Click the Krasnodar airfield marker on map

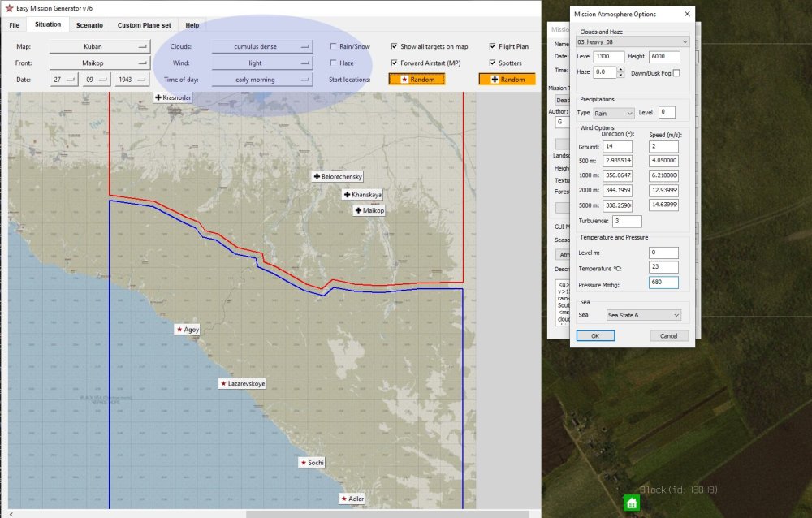click(x=175, y=97)
